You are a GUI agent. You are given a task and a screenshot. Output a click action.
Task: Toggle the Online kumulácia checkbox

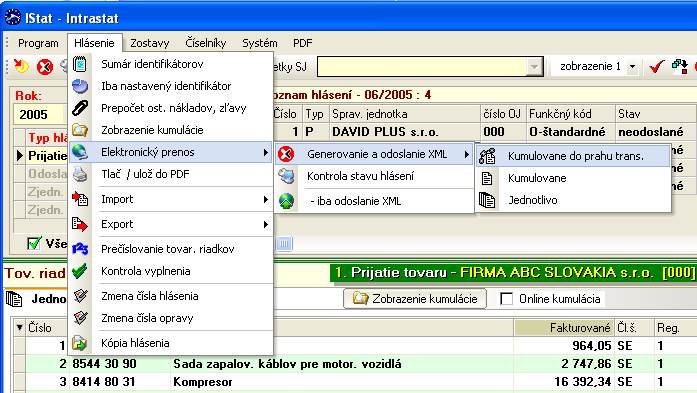coord(506,298)
